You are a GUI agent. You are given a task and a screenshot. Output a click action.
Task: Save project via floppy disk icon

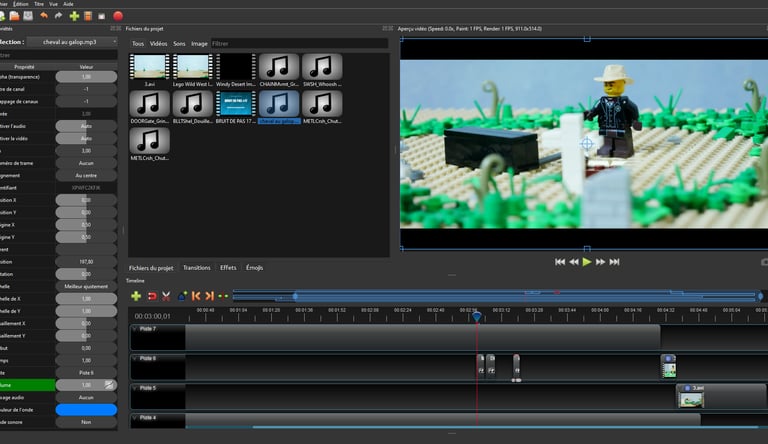pyautogui.click(x=28, y=16)
